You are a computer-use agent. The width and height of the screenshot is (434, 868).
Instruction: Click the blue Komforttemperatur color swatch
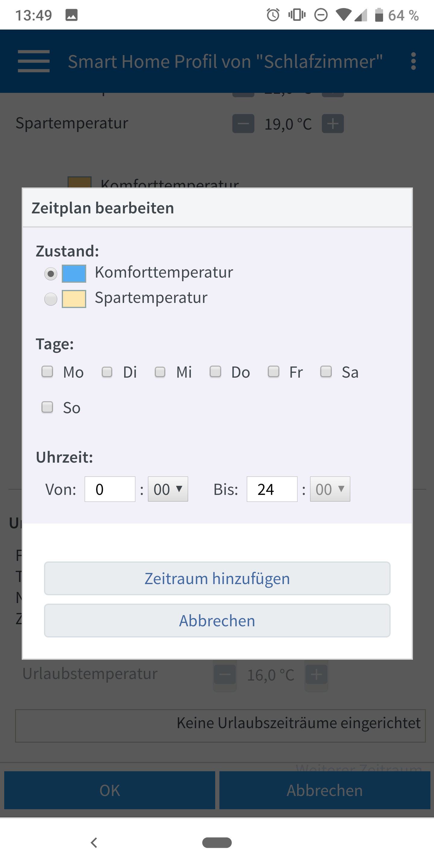coord(74,274)
